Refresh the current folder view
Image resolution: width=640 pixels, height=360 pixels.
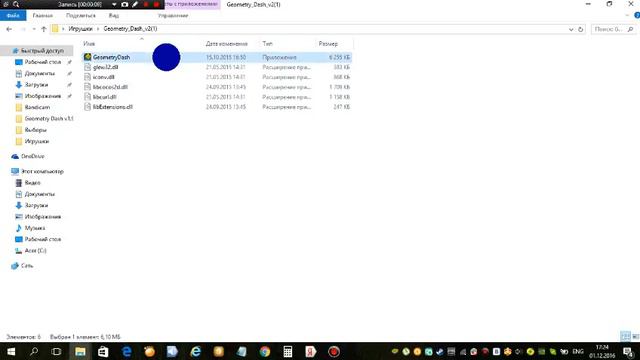pos(580,29)
